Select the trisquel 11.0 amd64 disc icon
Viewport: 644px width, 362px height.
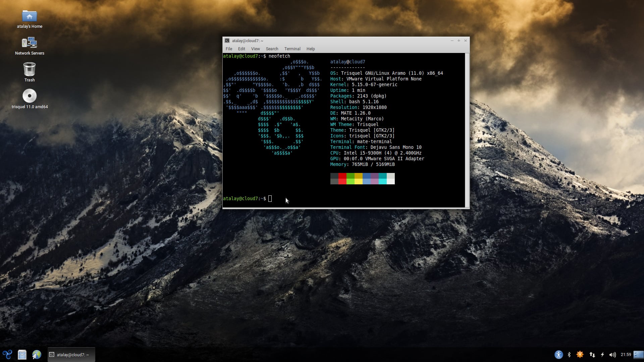tap(30, 99)
